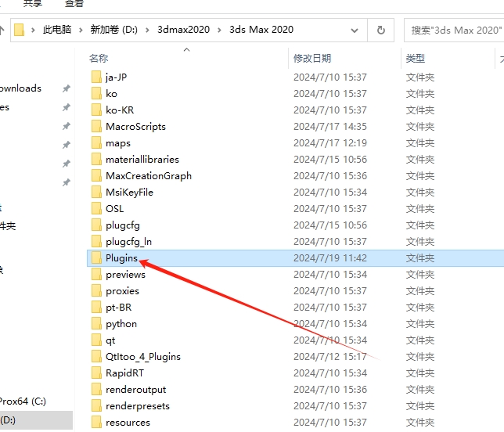Click the folder icon in address bar
Image resolution: width=504 pixels, height=432 pixels.
click(20, 30)
